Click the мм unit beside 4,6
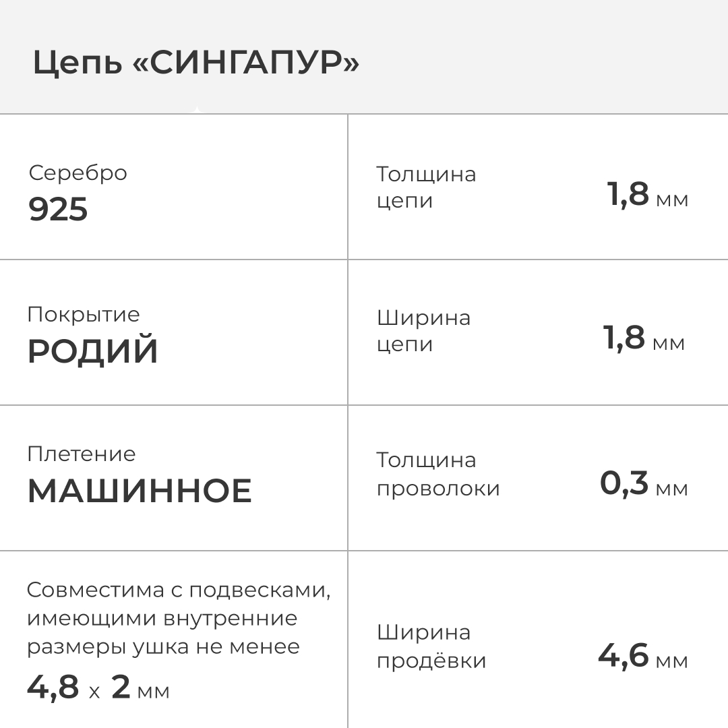 pyautogui.click(x=672, y=661)
